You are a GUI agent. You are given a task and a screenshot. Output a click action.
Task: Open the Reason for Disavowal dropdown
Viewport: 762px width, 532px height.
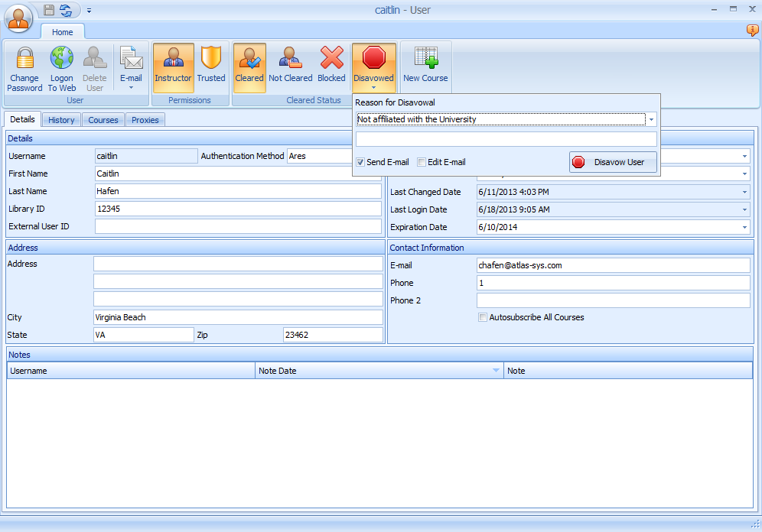pos(651,119)
